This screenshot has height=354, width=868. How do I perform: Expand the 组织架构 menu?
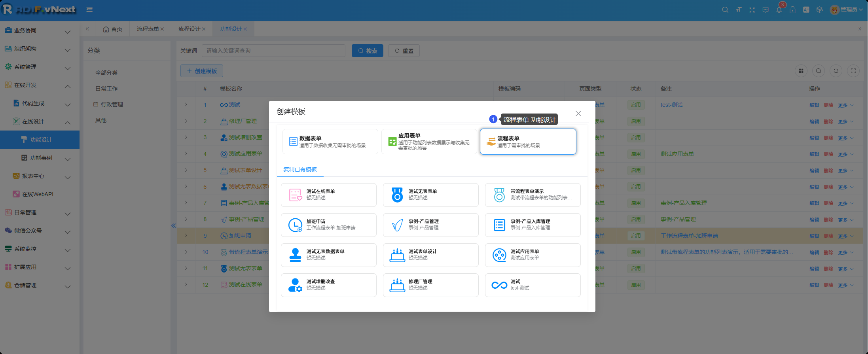point(40,49)
